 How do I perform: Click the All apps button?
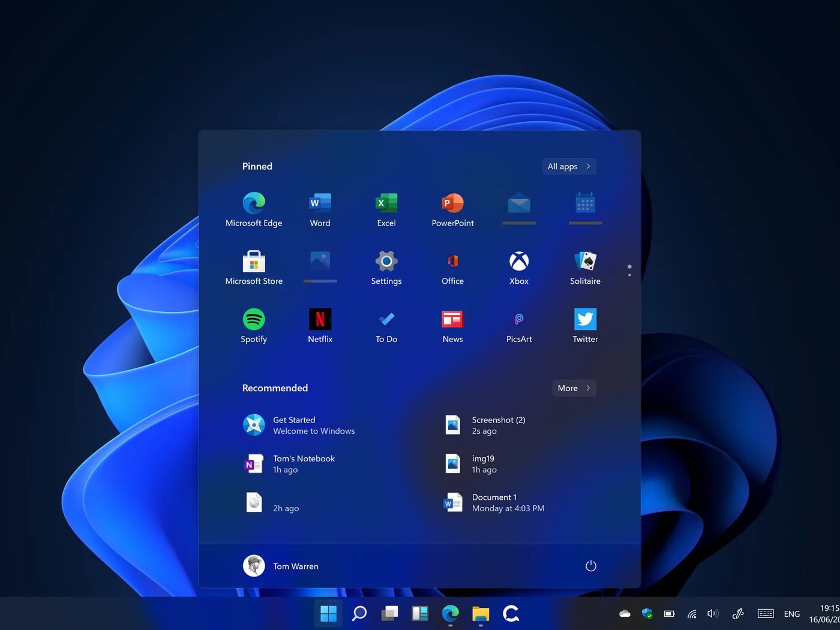pyautogui.click(x=569, y=166)
